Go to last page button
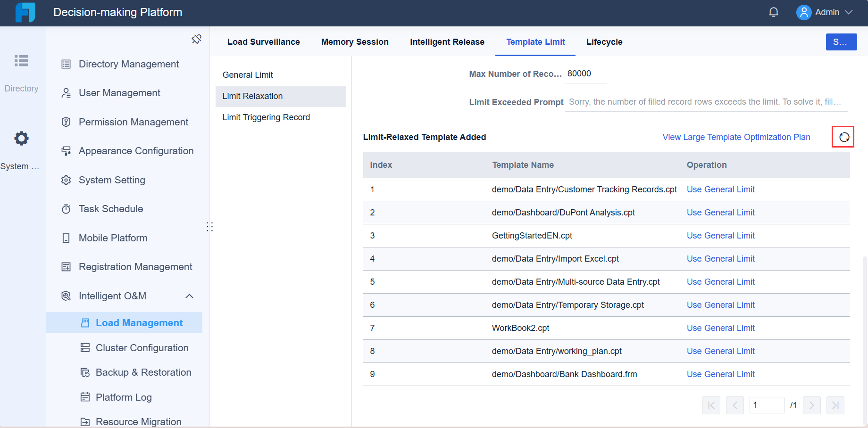The height and width of the screenshot is (428, 868). (835, 405)
